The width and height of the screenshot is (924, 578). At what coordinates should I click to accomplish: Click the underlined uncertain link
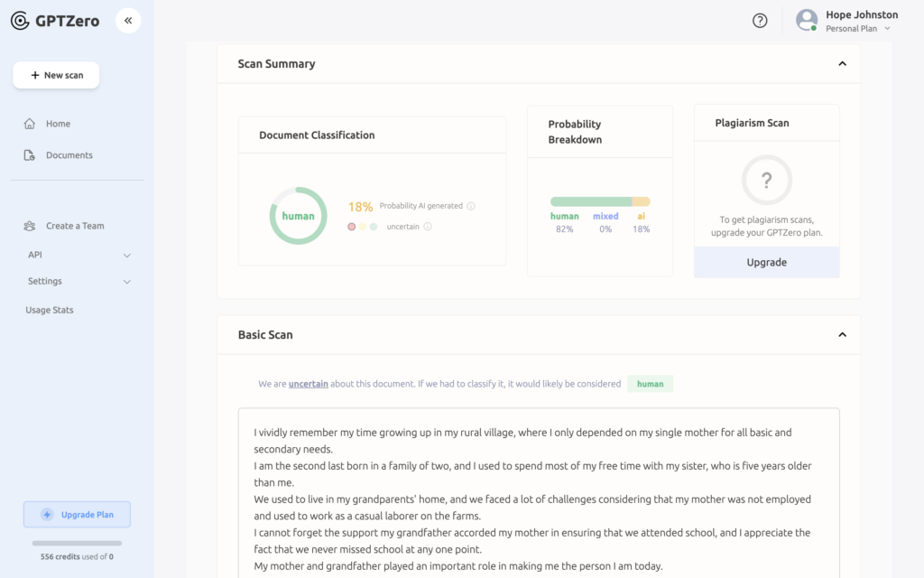308,384
